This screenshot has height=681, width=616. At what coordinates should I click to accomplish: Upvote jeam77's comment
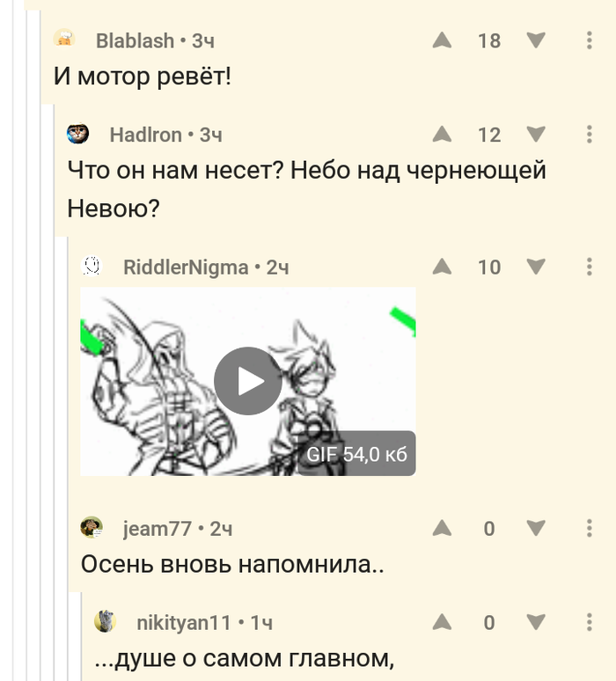pos(442,528)
